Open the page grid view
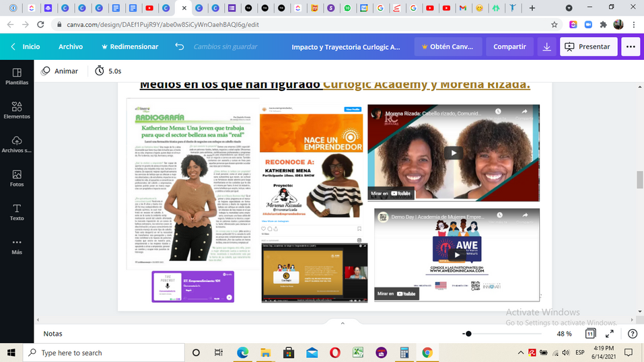644x362 pixels. point(590,334)
